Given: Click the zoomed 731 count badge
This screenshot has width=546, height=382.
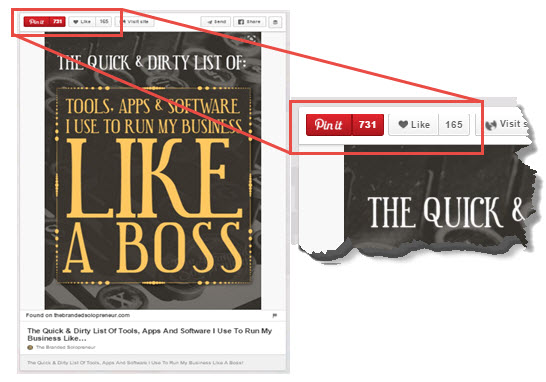Looking at the screenshot, I should point(368,125).
